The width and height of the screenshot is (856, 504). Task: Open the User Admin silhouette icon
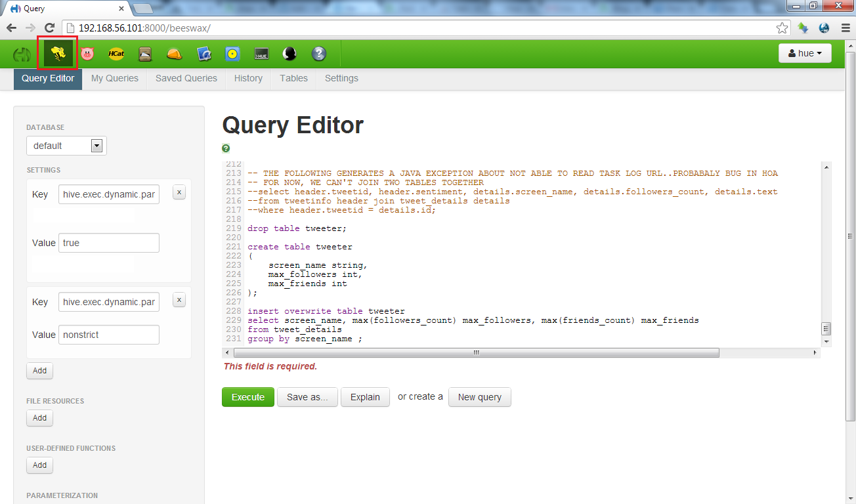(x=289, y=54)
